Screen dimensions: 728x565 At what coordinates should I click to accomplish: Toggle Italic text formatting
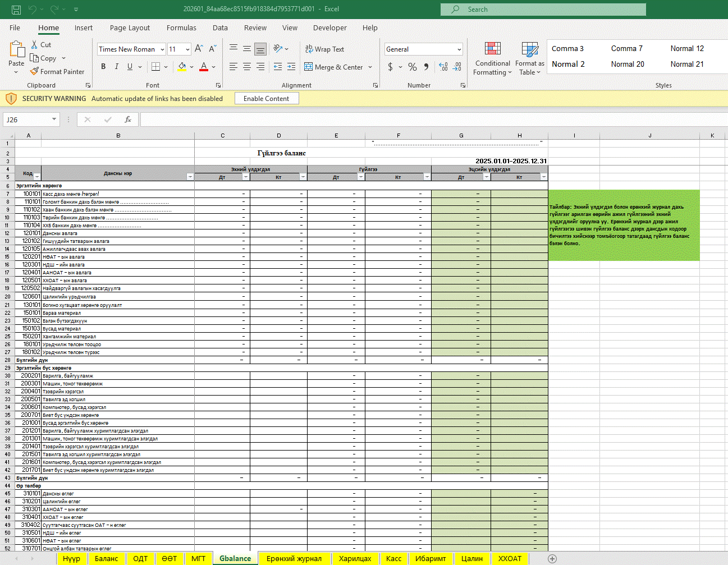117,67
